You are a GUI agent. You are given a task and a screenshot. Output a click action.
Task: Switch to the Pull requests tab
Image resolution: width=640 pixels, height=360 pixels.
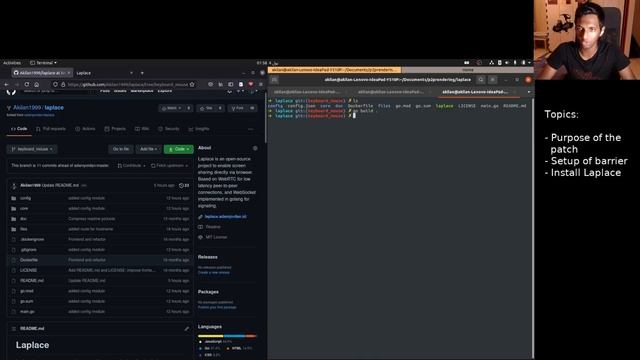tap(51, 129)
